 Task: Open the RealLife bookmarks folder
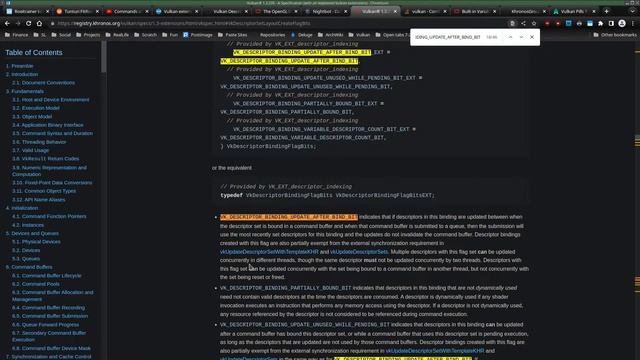coord(117,35)
